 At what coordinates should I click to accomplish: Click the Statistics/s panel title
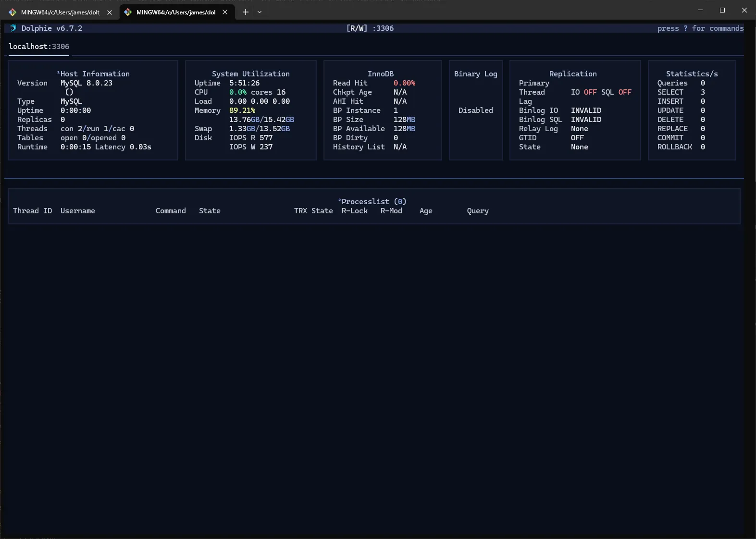(692, 74)
